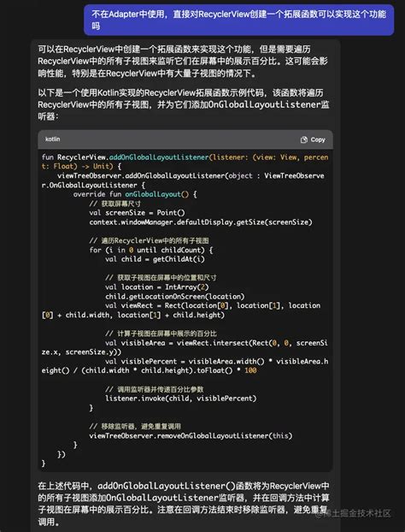
Task: Click the removeOnGlobalLayoutListener(this) line
Action: pos(191,435)
